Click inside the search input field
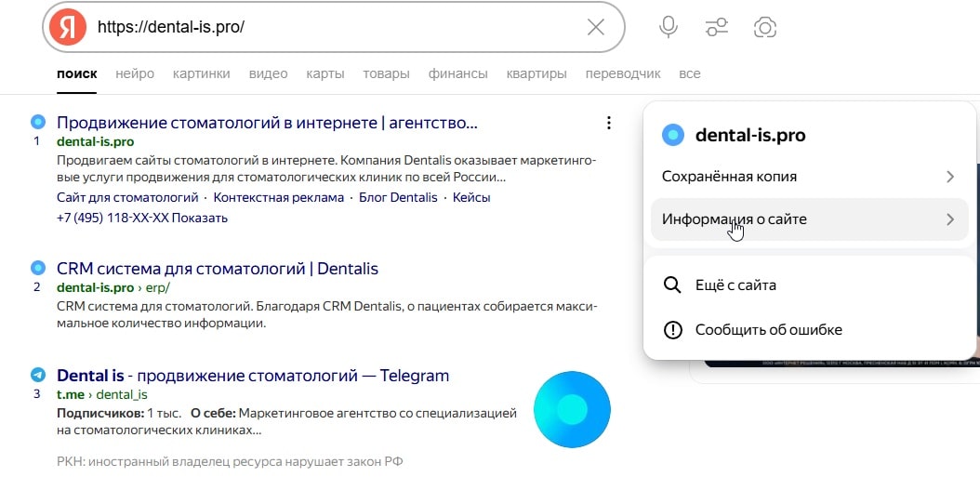980x477 pixels. coord(338,27)
